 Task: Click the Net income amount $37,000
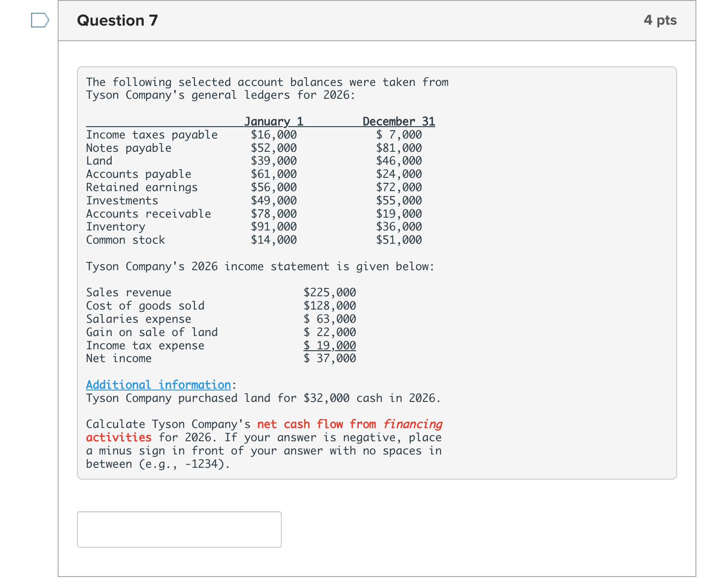pyautogui.click(x=330, y=358)
